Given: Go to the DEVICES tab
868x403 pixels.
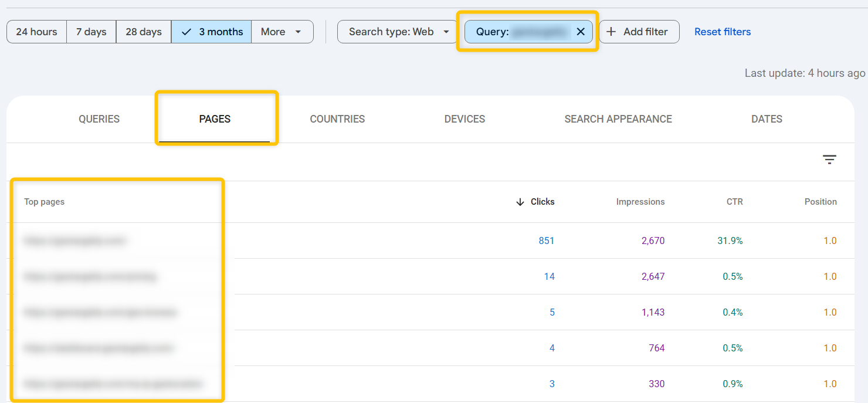Looking at the screenshot, I should (x=464, y=119).
